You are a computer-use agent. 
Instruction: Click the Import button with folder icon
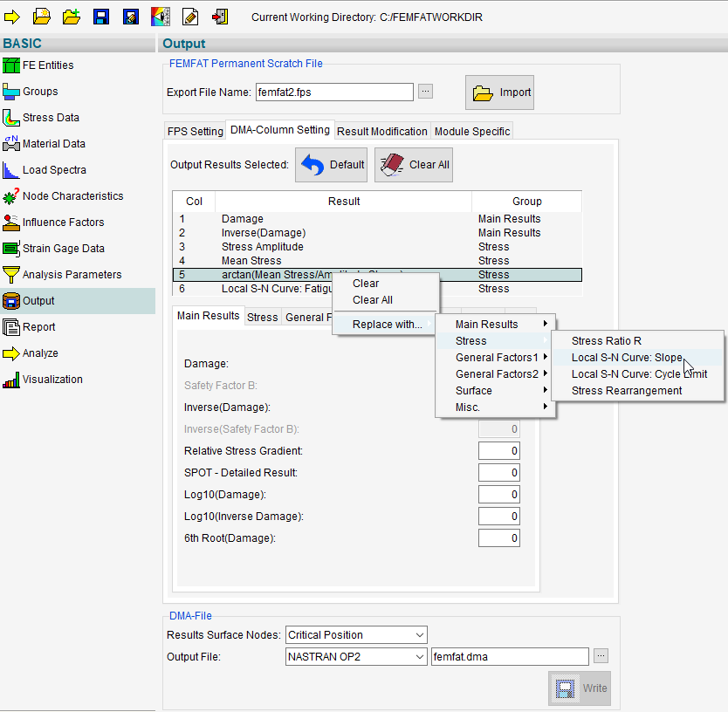tap(499, 92)
